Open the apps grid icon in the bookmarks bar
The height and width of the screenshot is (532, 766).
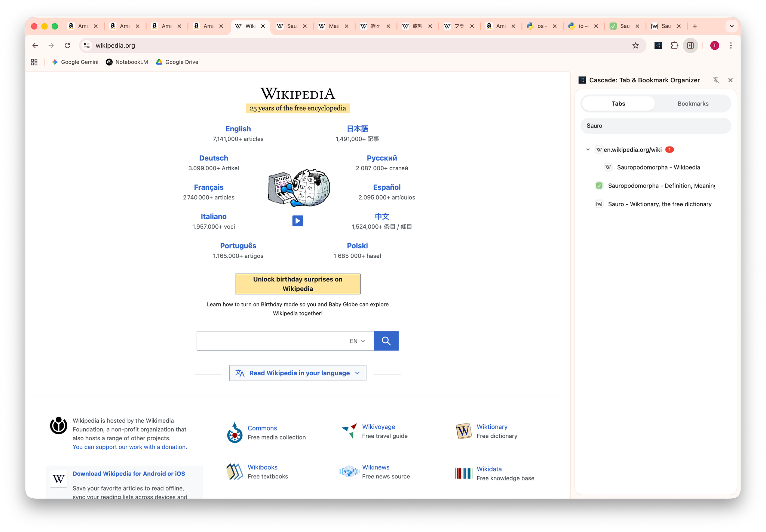tap(34, 62)
